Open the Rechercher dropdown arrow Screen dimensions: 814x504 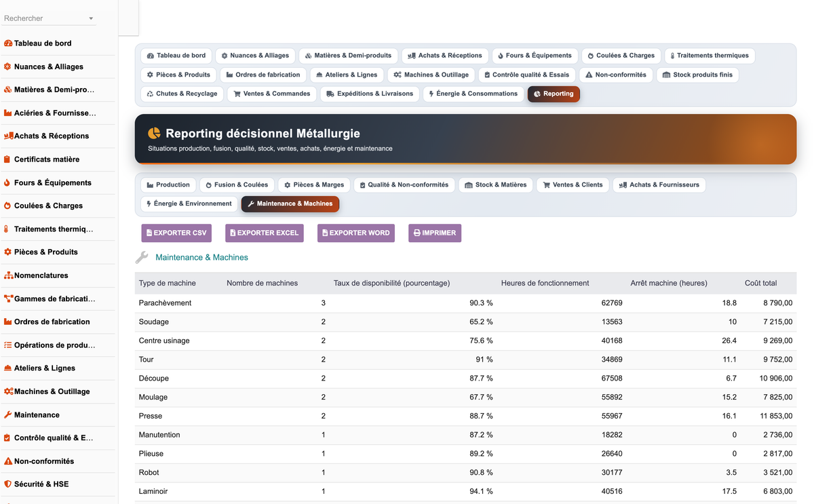tap(91, 19)
